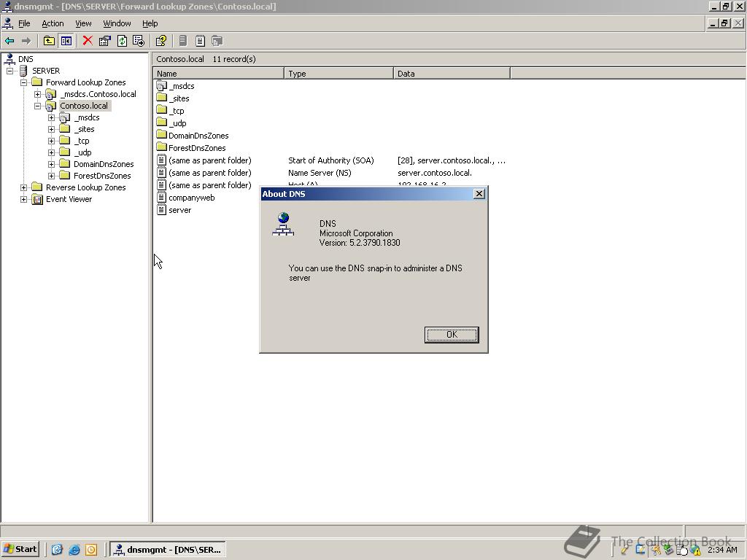Viewport: 747px width, 560px height.
Task: Click the Back arrow toolbar icon
Action: coord(9,41)
